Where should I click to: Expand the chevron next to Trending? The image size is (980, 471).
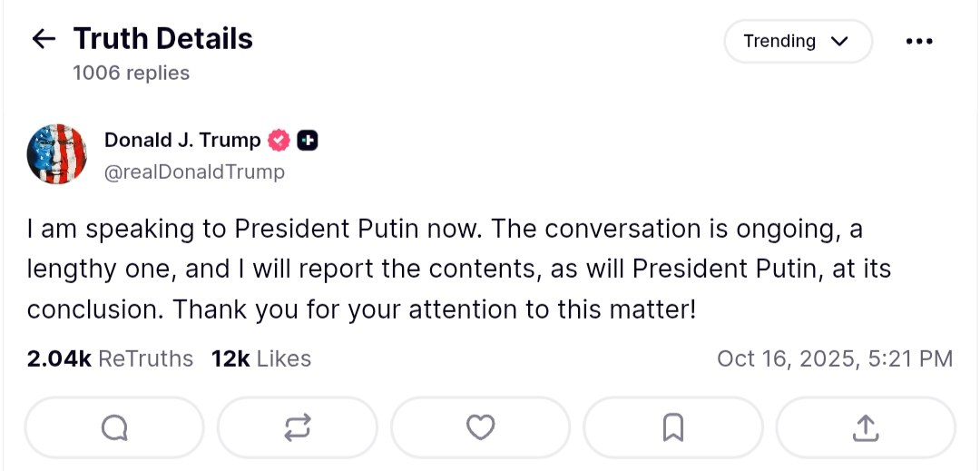click(839, 42)
